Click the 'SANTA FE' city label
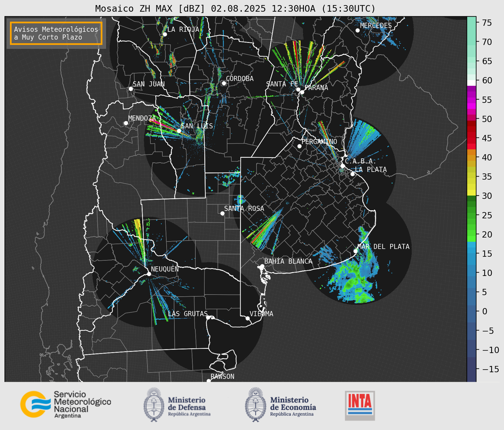Screen dimensions: 504x430 click(x=282, y=84)
